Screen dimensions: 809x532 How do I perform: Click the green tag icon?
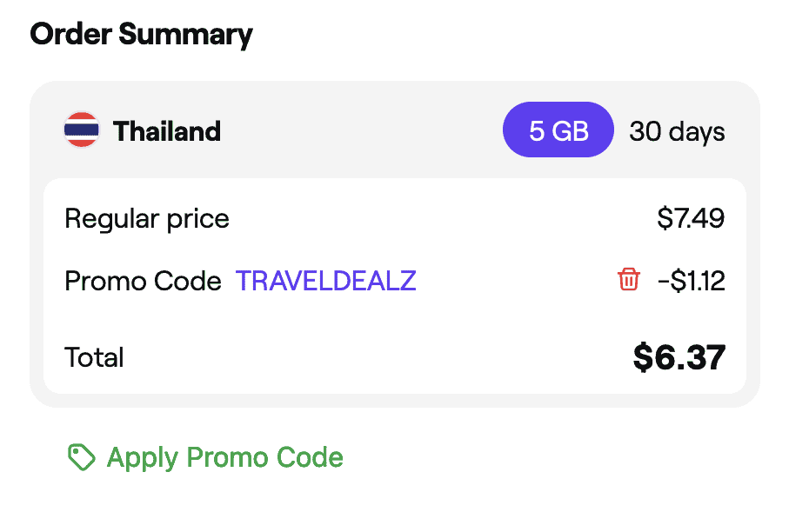[x=81, y=457]
